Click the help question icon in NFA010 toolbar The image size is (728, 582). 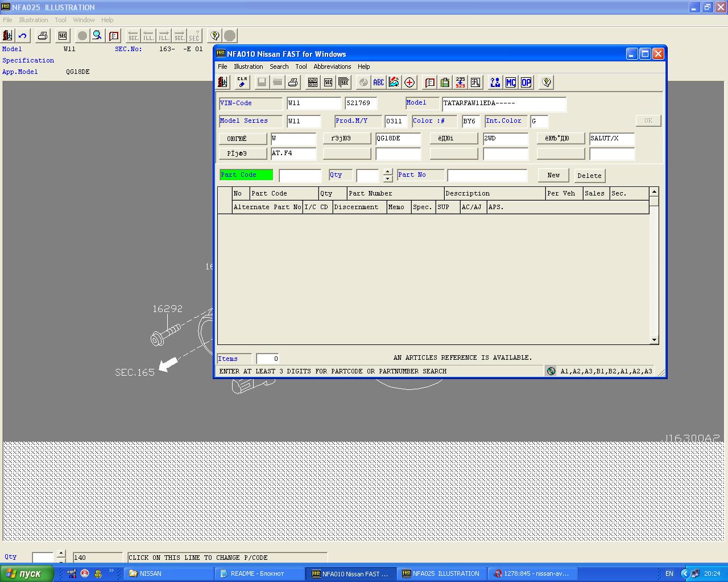(547, 82)
